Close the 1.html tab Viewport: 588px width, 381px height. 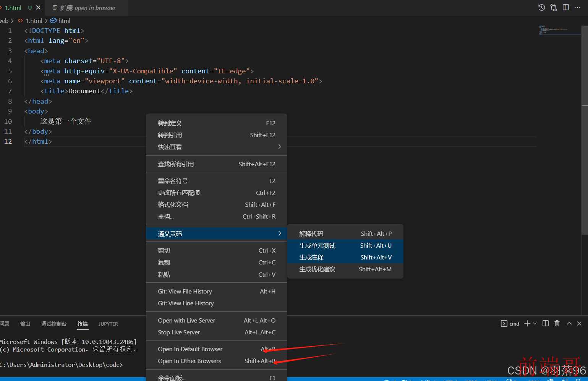(x=38, y=8)
